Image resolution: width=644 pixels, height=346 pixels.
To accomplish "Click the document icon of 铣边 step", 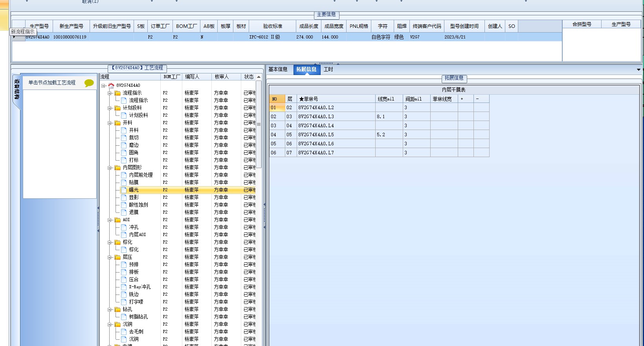I will (x=124, y=294).
